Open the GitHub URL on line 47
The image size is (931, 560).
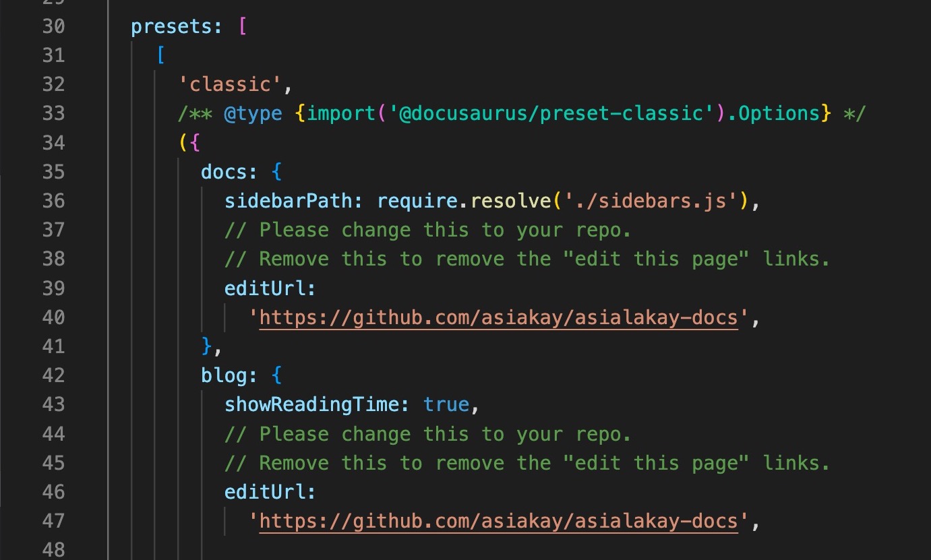[x=498, y=521]
